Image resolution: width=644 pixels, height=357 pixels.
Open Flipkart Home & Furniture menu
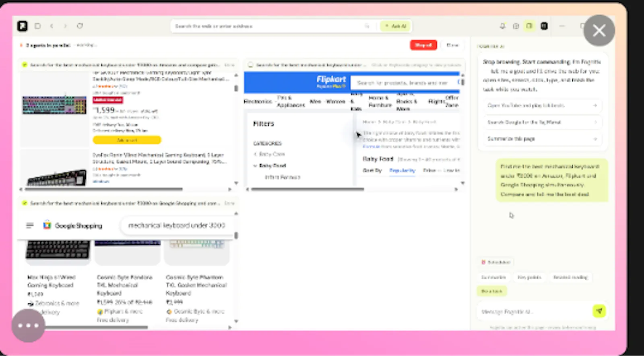tap(380, 101)
